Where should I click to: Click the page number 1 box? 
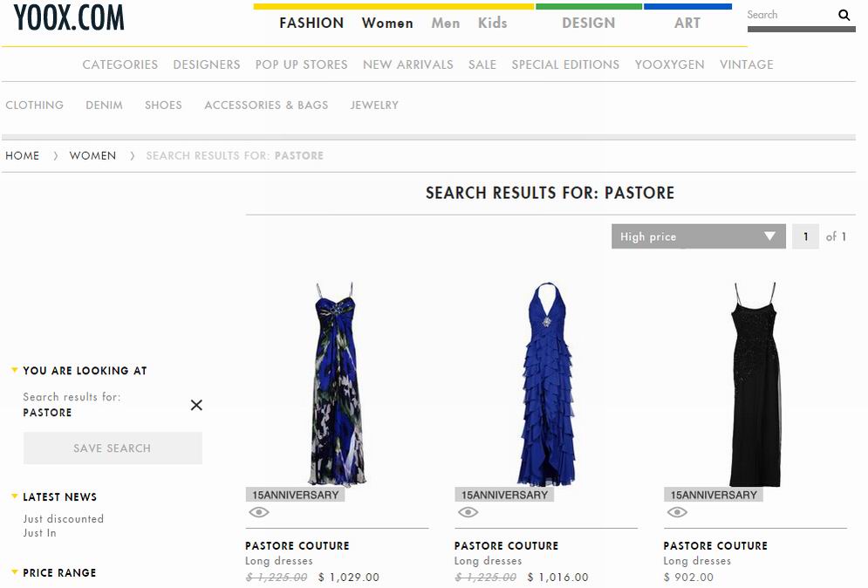(x=805, y=236)
